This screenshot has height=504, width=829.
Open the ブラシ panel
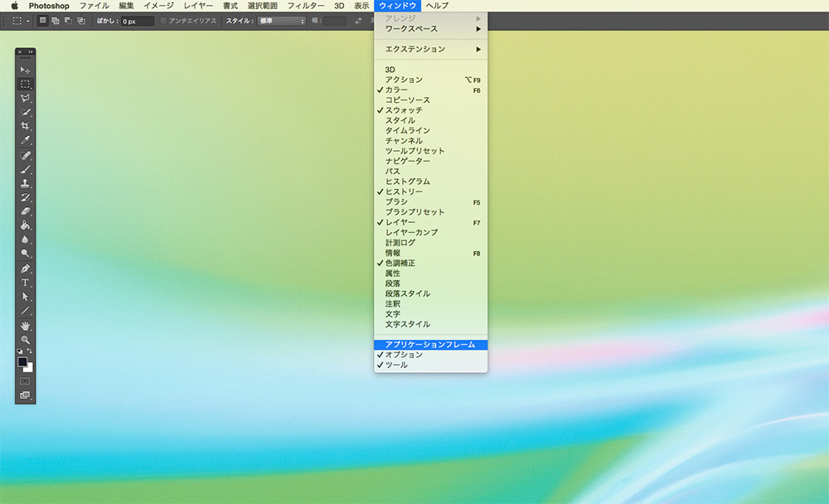(430, 202)
